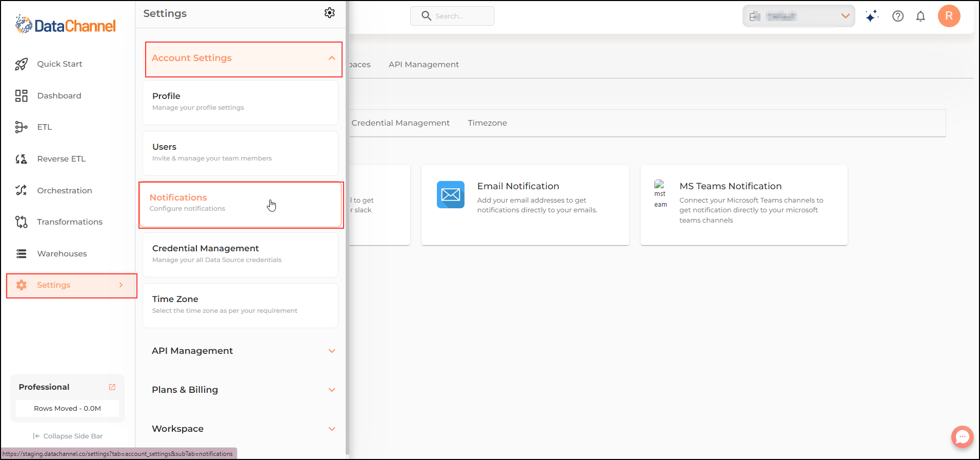Click the Professional plan label

[x=44, y=387]
